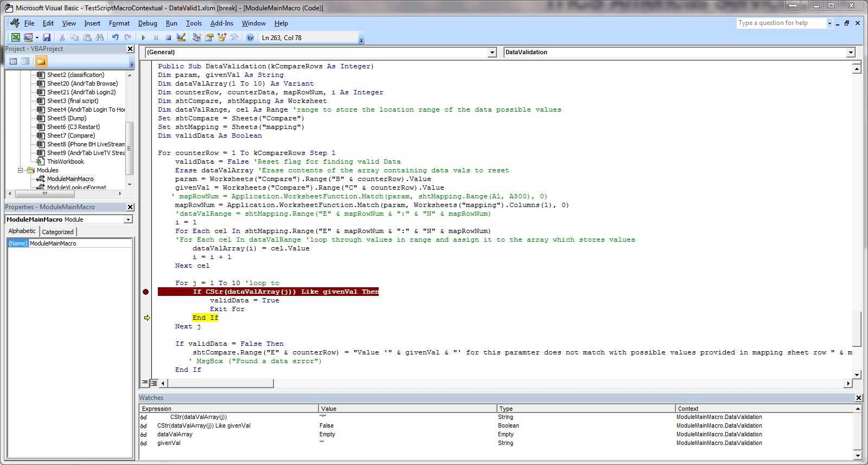The width and height of the screenshot is (868, 465).
Task: Click the Redo arrow icon
Action: 127,37
